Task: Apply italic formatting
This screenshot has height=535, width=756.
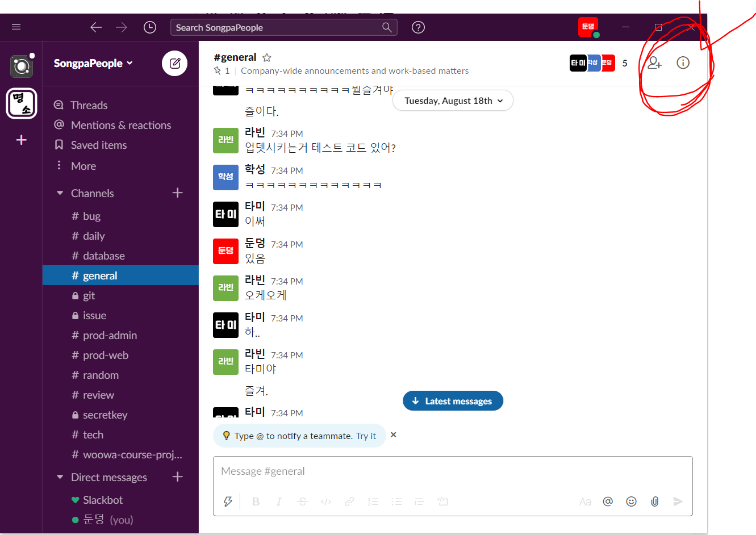Action: [279, 501]
